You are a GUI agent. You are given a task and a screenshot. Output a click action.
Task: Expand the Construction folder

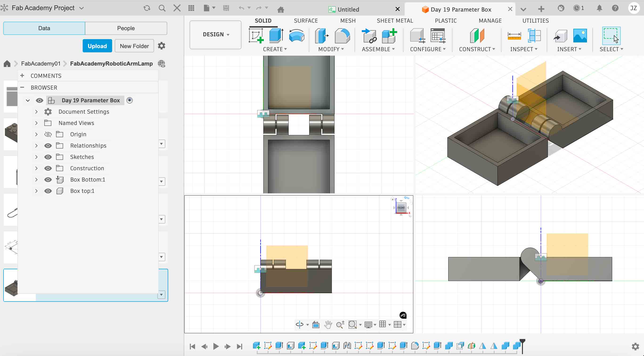pyautogui.click(x=36, y=168)
